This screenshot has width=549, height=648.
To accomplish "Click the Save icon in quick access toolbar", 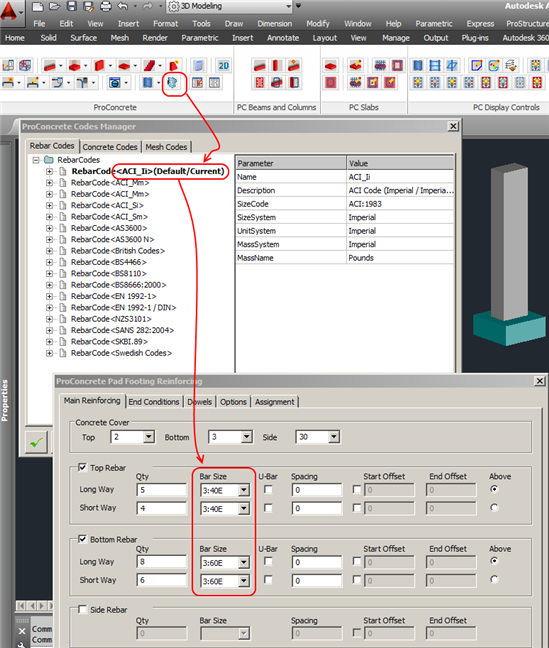I will click(x=72, y=6).
